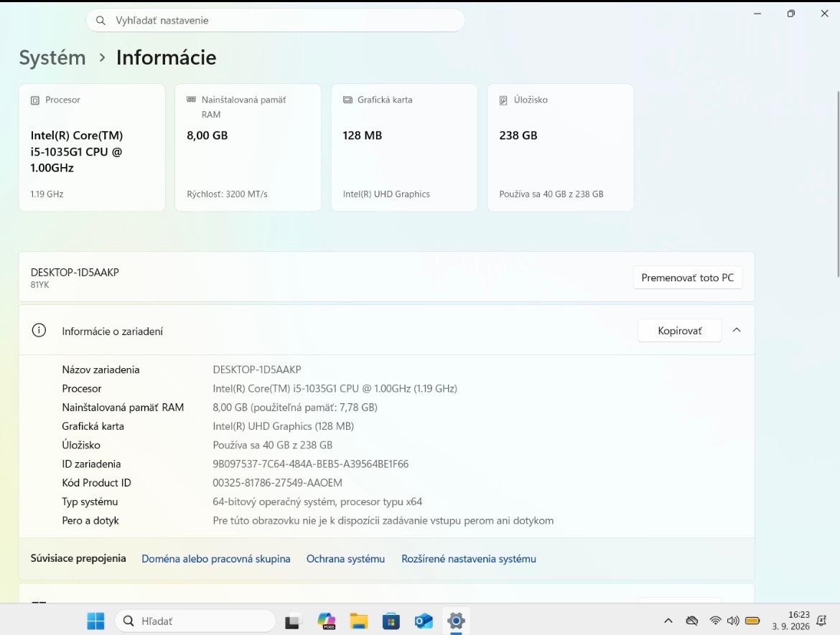Click the Procesor card chip icon
The height and width of the screenshot is (635, 840).
tap(35, 100)
